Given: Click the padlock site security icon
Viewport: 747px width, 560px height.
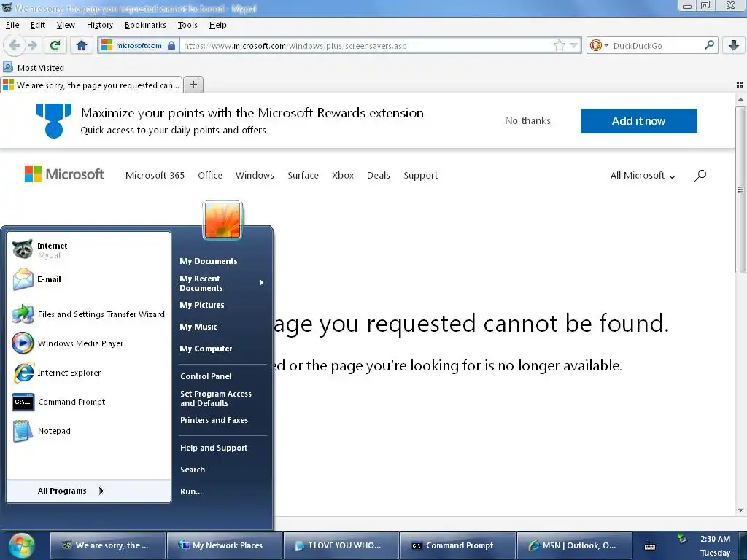Looking at the screenshot, I should 171,46.
